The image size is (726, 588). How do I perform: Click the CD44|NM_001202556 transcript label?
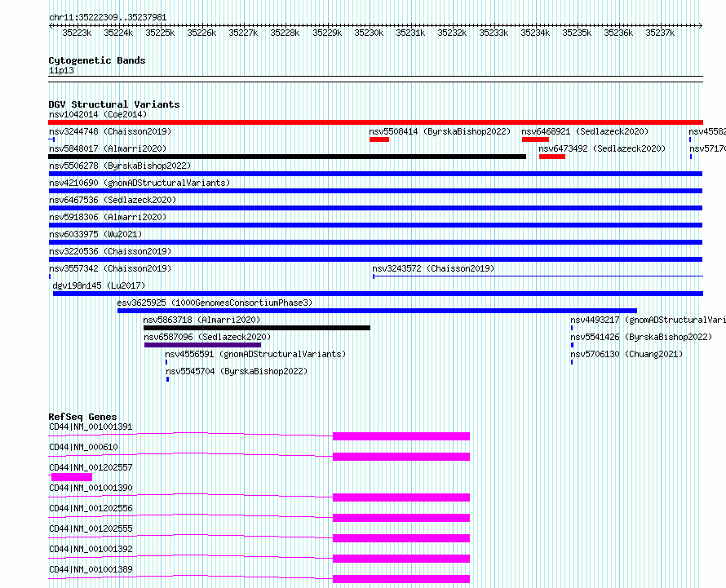[x=91, y=508]
